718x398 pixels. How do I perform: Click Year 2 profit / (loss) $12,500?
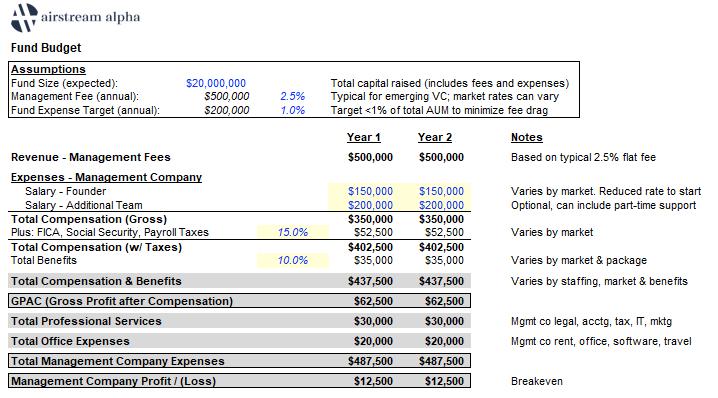(x=444, y=382)
